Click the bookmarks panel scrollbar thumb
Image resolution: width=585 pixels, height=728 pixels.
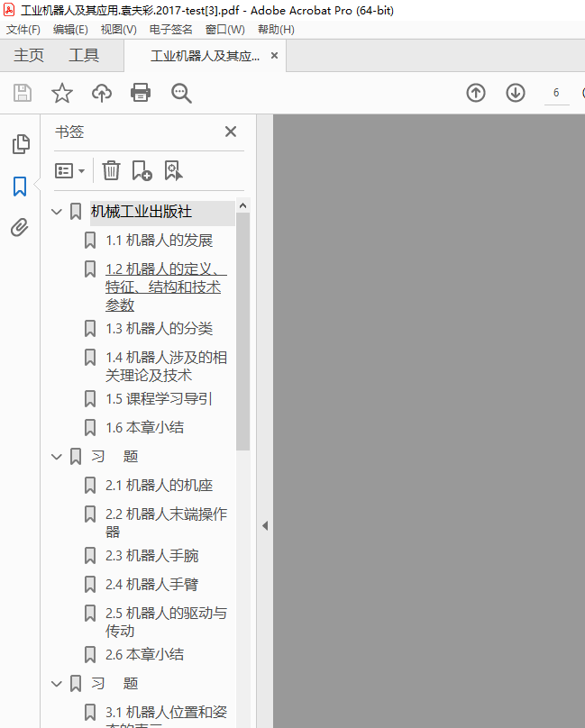tap(242, 332)
